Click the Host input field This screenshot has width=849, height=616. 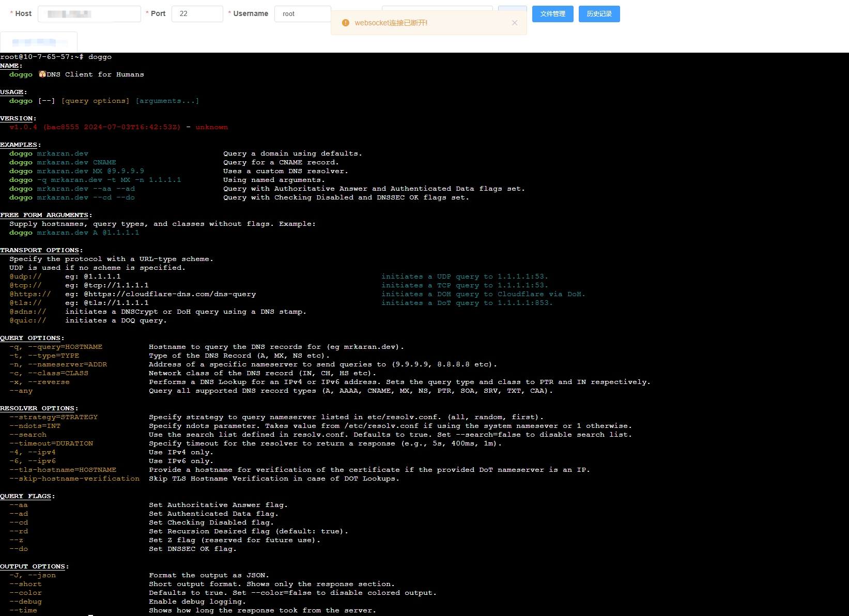coord(89,14)
